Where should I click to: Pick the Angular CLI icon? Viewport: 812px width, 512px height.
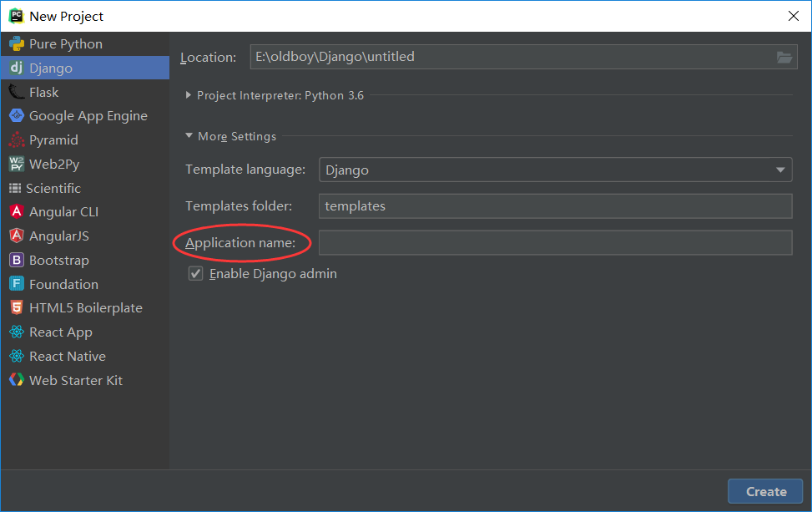(17, 211)
